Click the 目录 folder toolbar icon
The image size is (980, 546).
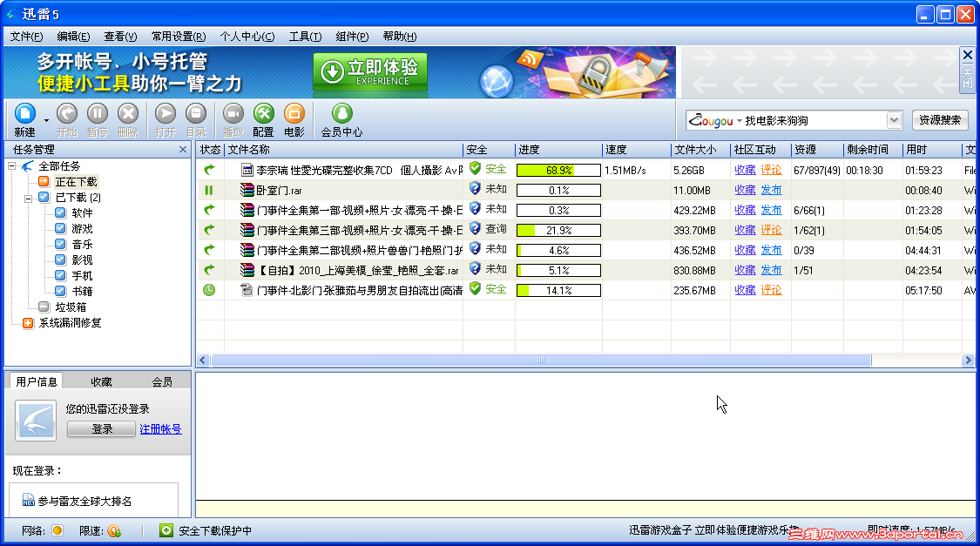[x=196, y=114]
